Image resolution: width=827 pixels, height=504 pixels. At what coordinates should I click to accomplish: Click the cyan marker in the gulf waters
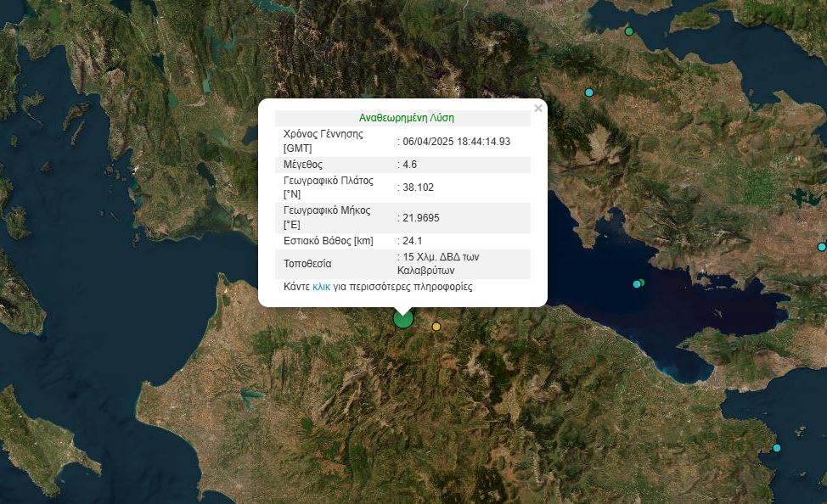click(x=637, y=284)
